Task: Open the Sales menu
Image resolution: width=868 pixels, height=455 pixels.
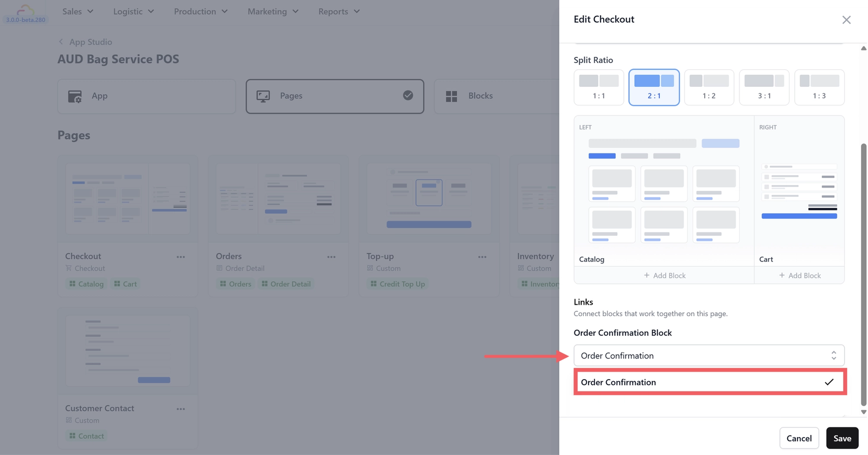Action: click(78, 11)
